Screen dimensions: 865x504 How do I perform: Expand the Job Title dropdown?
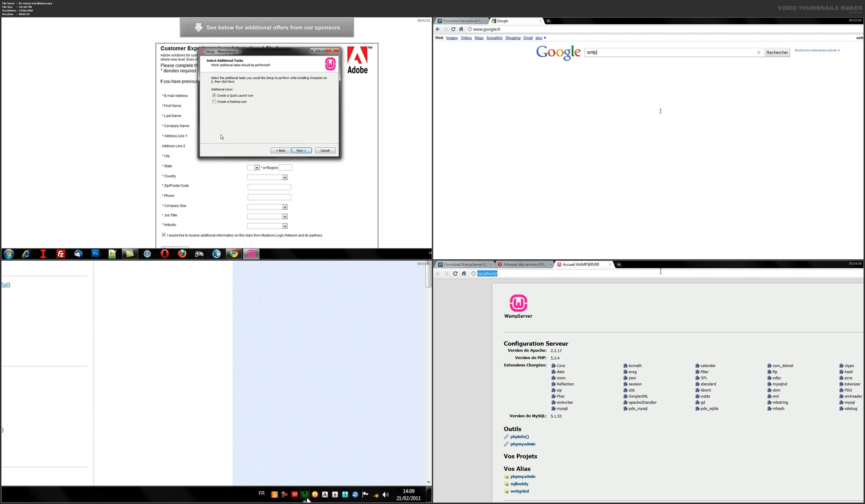(267, 216)
